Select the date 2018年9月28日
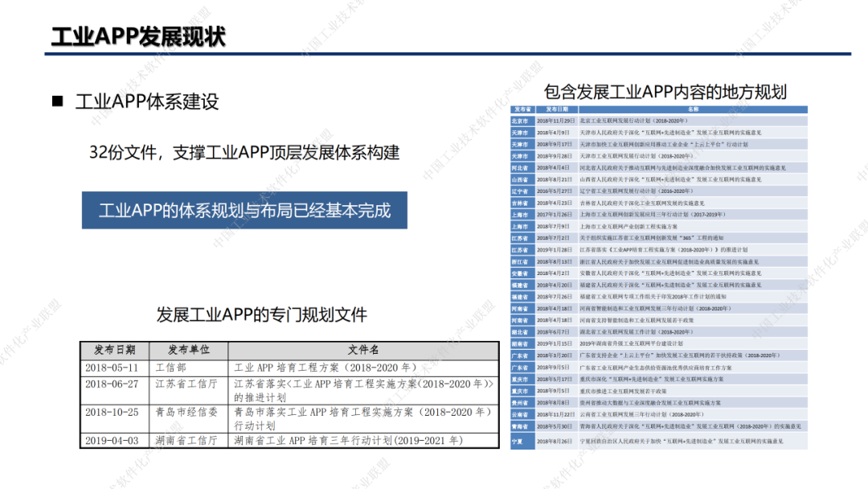Screen dimensions: 868x489 554,156
